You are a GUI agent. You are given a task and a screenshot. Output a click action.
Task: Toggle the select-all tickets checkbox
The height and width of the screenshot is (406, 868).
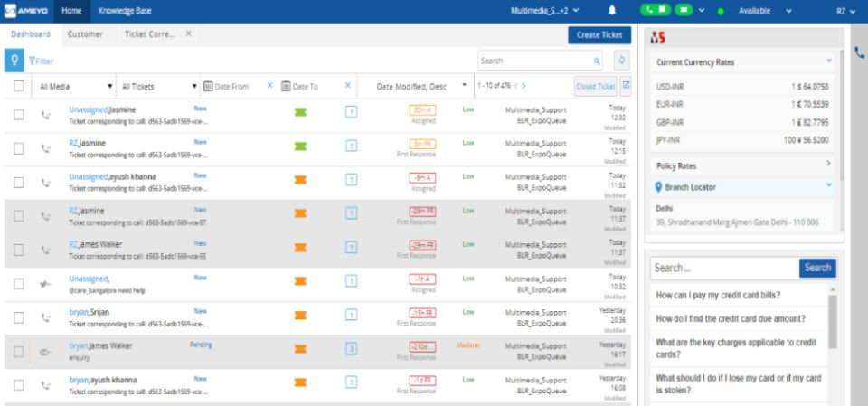(19, 86)
